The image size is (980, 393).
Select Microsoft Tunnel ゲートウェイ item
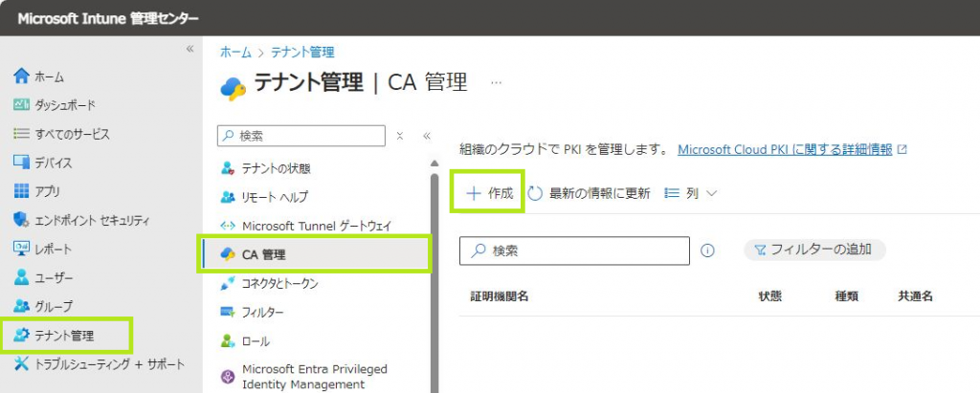coord(319,226)
